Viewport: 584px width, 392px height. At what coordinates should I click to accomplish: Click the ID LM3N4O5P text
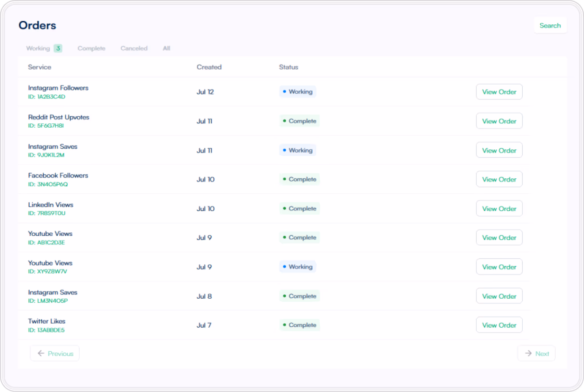[48, 301]
